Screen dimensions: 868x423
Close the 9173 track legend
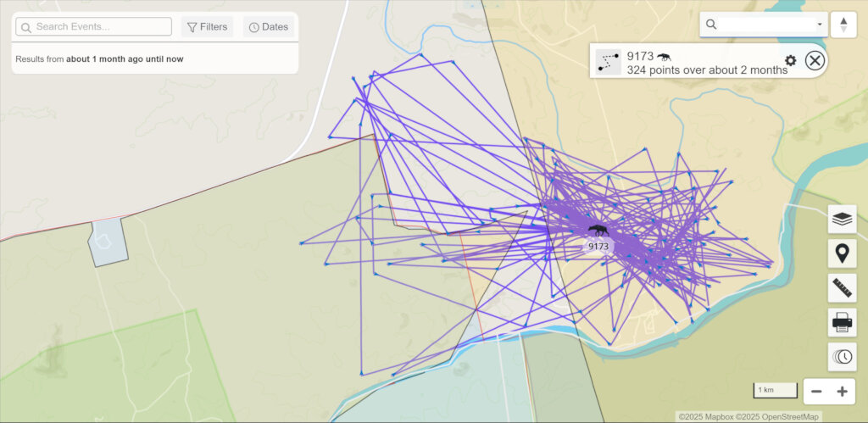(x=815, y=60)
